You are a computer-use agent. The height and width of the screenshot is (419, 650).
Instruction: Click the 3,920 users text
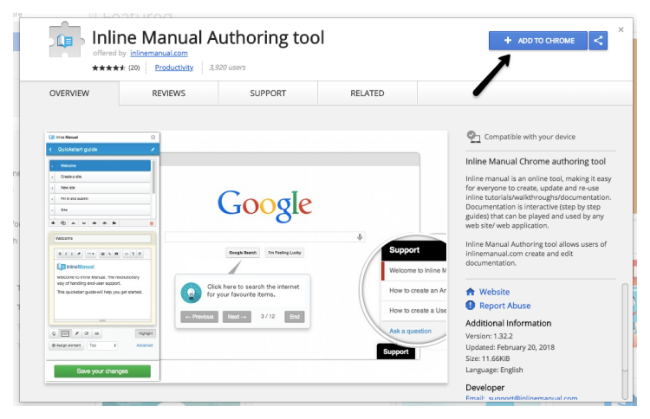point(228,67)
